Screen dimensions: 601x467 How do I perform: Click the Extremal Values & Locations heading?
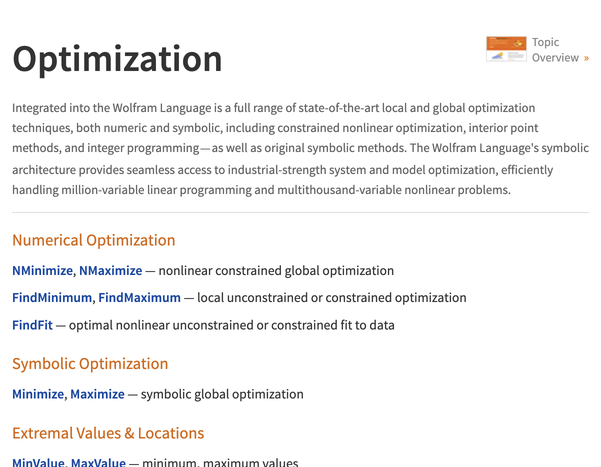(108, 433)
